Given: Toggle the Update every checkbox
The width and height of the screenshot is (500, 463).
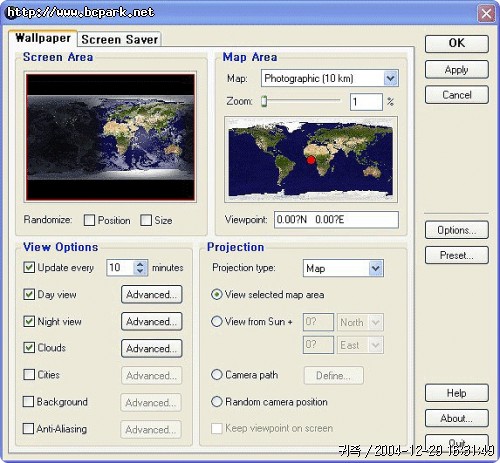Looking at the screenshot, I should tap(29, 267).
